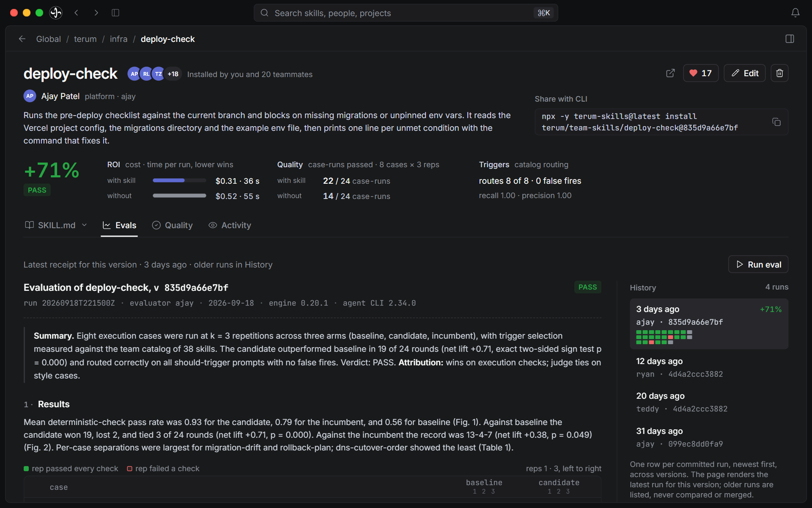Image resolution: width=812 pixels, height=508 pixels.
Task: Open the SKILL.md tab
Action: 50,225
